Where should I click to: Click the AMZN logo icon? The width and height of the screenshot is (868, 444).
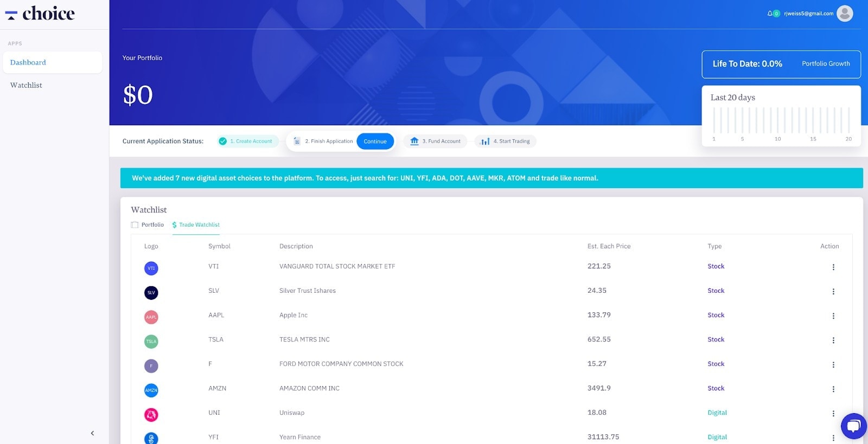coord(151,390)
